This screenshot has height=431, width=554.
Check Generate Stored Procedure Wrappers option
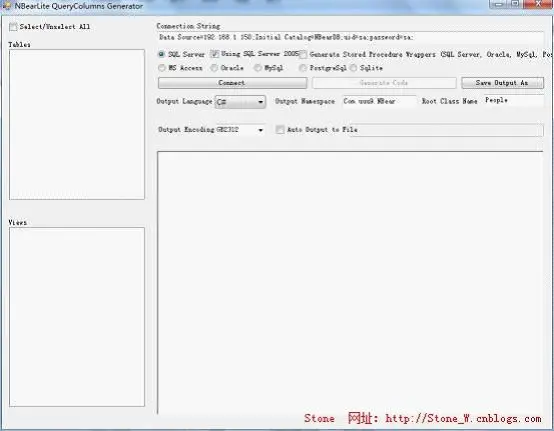click(x=303, y=55)
